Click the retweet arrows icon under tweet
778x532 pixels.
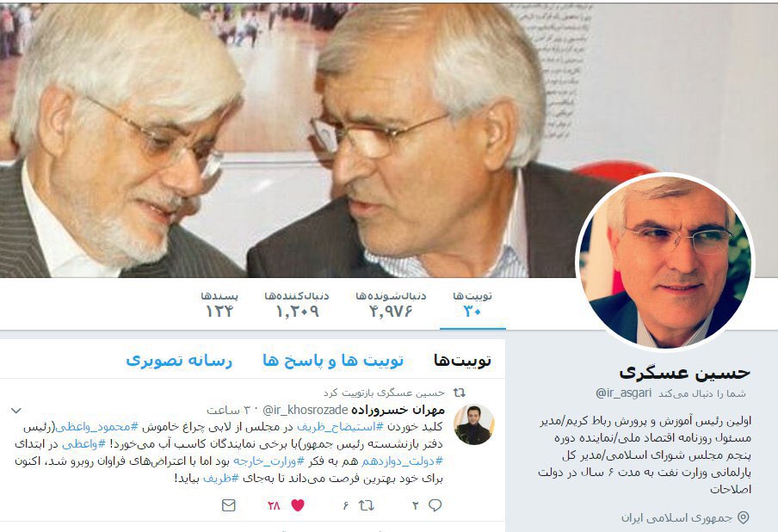tap(366, 505)
